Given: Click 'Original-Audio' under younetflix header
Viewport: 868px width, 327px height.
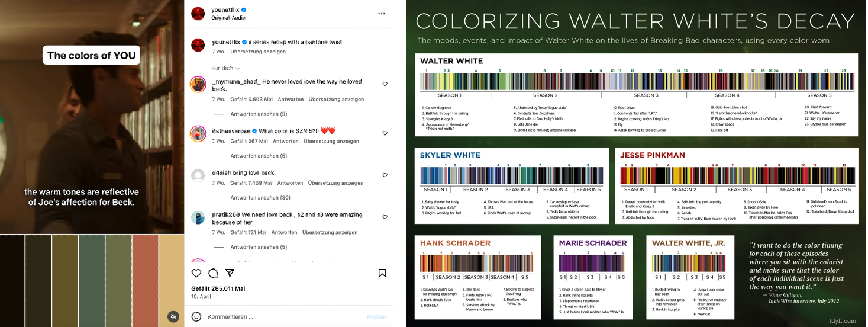Looking at the screenshot, I should [x=227, y=18].
